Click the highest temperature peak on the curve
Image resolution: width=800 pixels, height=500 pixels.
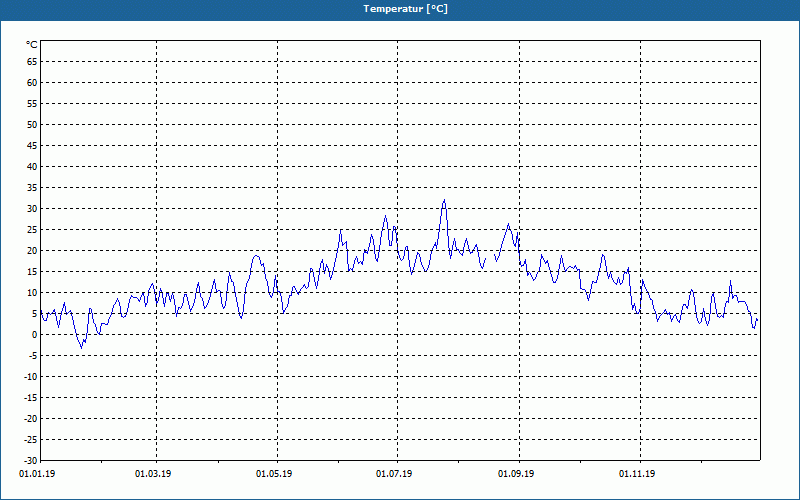coord(444,200)
